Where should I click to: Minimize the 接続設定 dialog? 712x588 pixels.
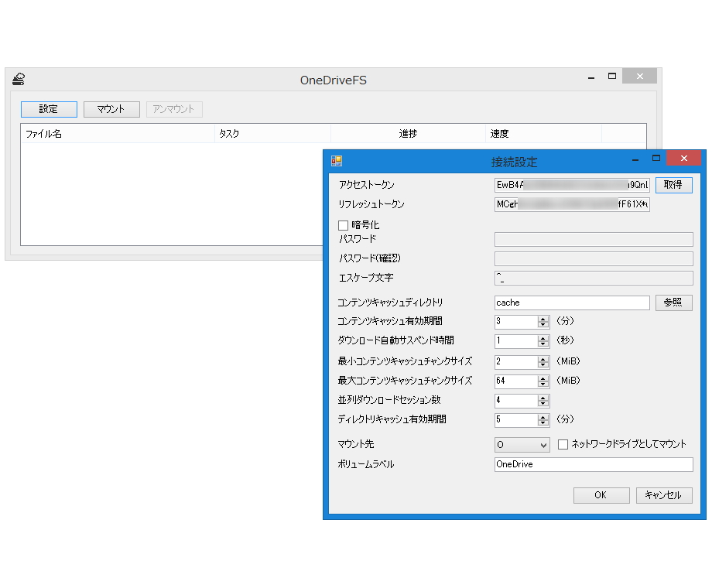[635, 159]
